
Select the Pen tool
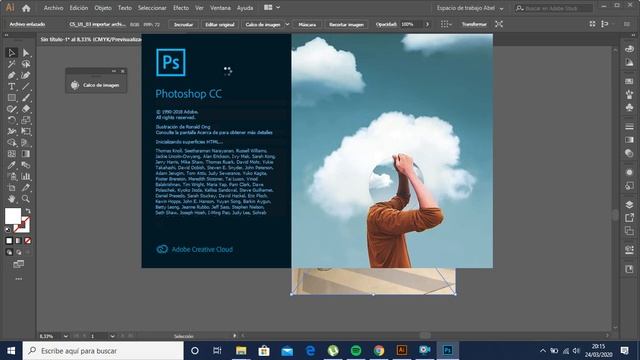tap(11, 76)
